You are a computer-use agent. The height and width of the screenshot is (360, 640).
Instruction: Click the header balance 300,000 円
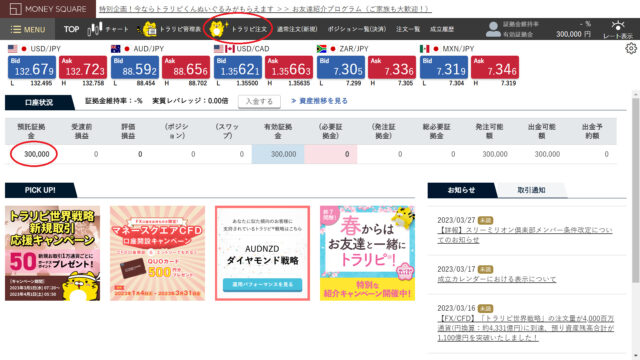pos(573,34)
